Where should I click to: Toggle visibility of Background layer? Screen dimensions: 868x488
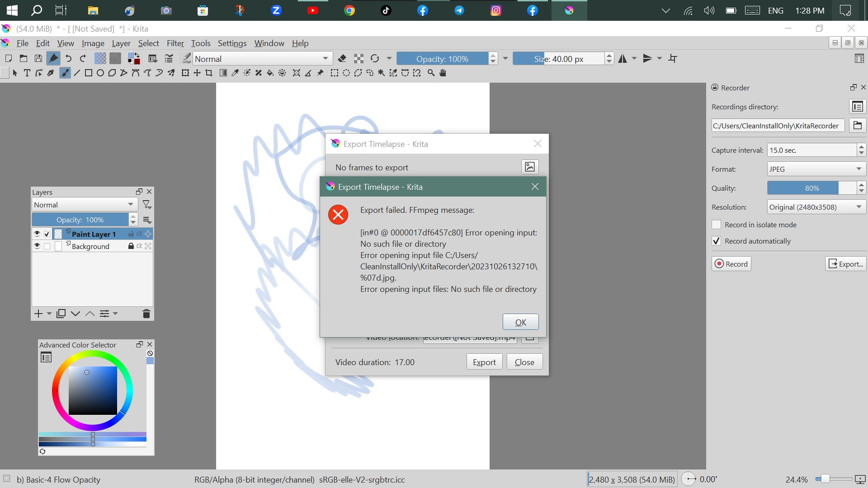click(x=37, y=246)
